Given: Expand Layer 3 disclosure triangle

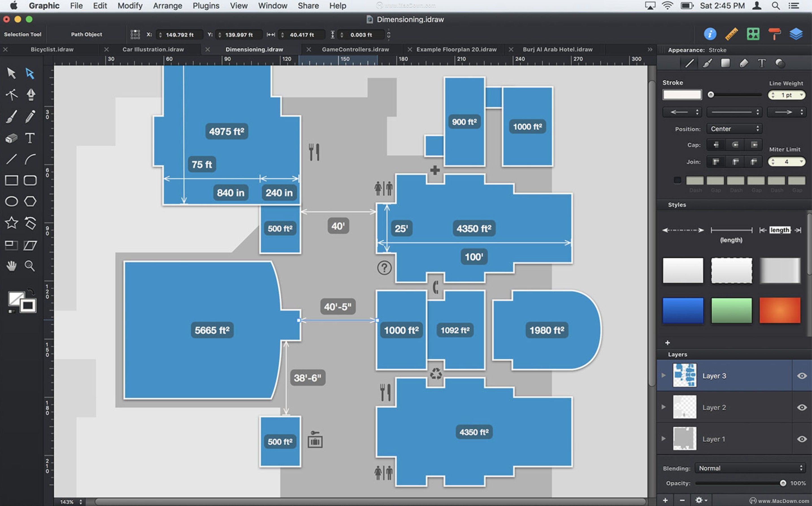Looking at the screenshot, I should (x=663, y=376).
